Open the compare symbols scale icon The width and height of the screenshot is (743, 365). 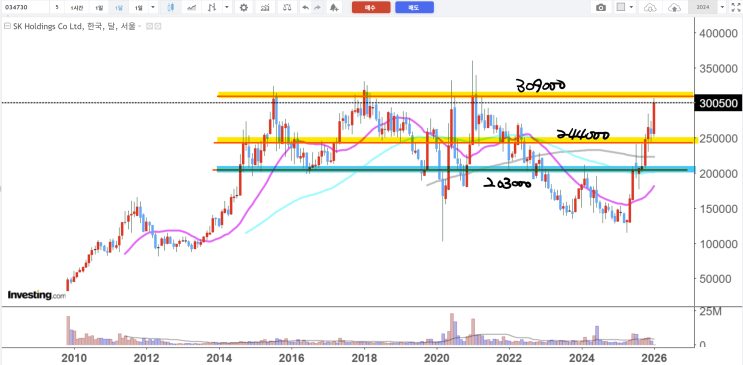click(287, 7)
